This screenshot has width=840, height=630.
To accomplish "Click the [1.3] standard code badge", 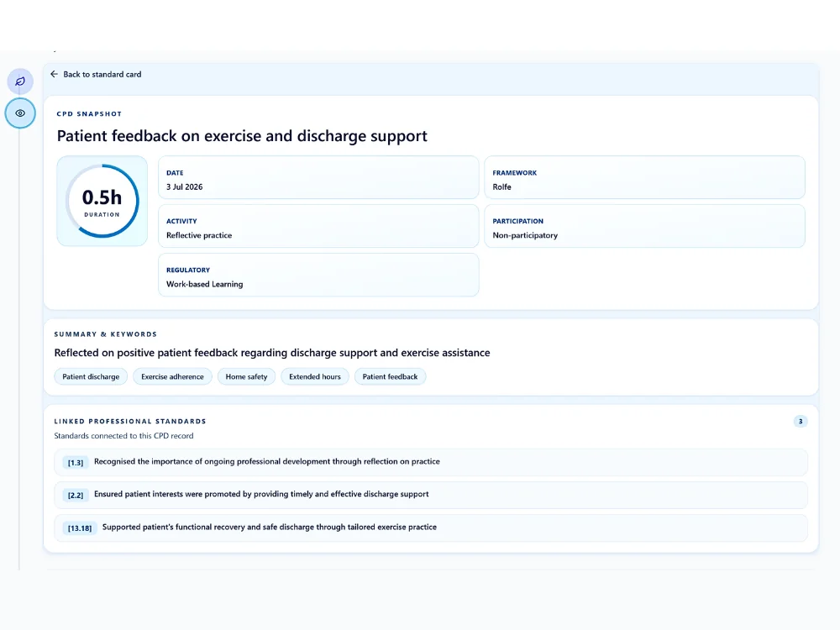I will (x=76, y=463).
